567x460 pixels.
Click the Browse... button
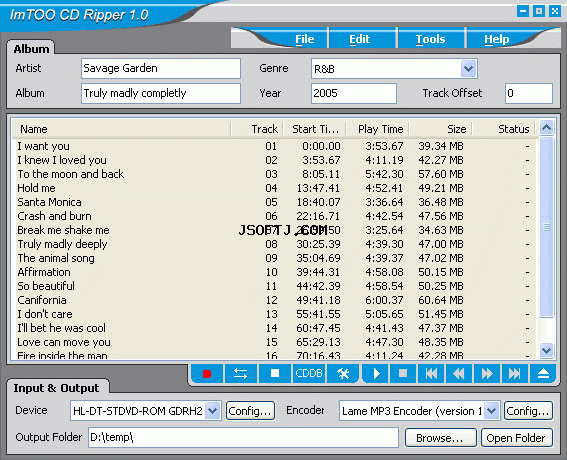pyautogui.click(x=440, y=438)
